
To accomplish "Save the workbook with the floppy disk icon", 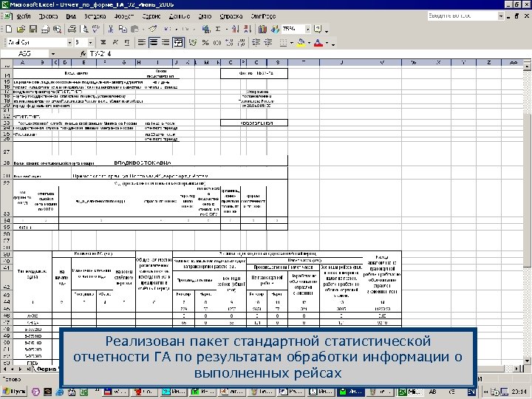I will coord(33,29).
